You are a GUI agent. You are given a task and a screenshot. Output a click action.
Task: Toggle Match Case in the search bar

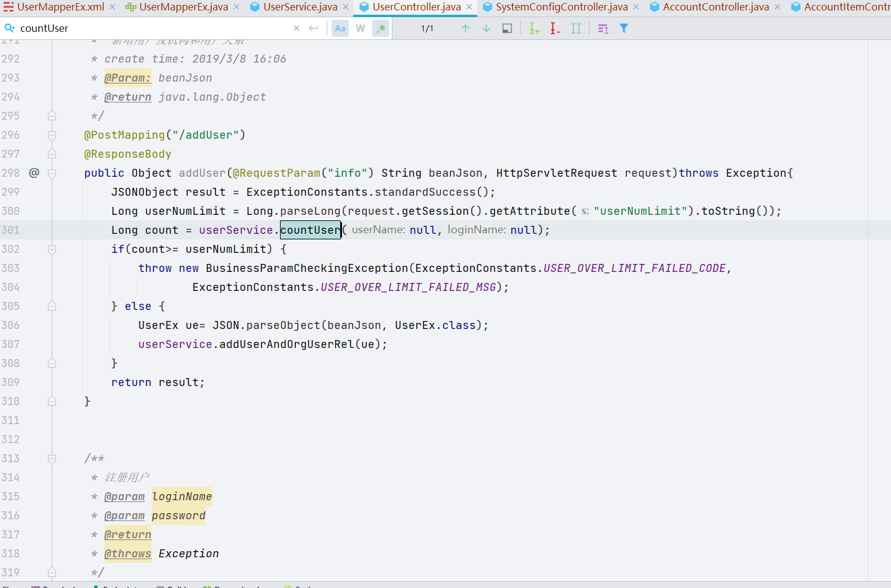point(340,28)
